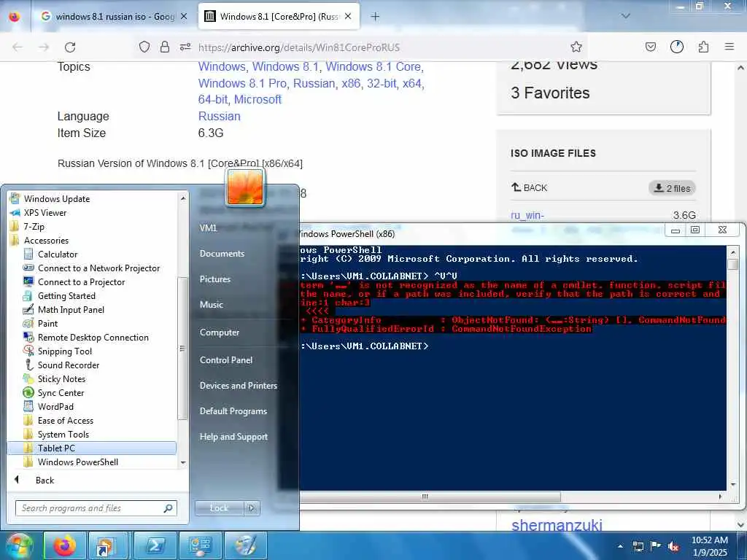Click the user account picture in Start menu
Screen dimensions: 747x560
(245, 187)
